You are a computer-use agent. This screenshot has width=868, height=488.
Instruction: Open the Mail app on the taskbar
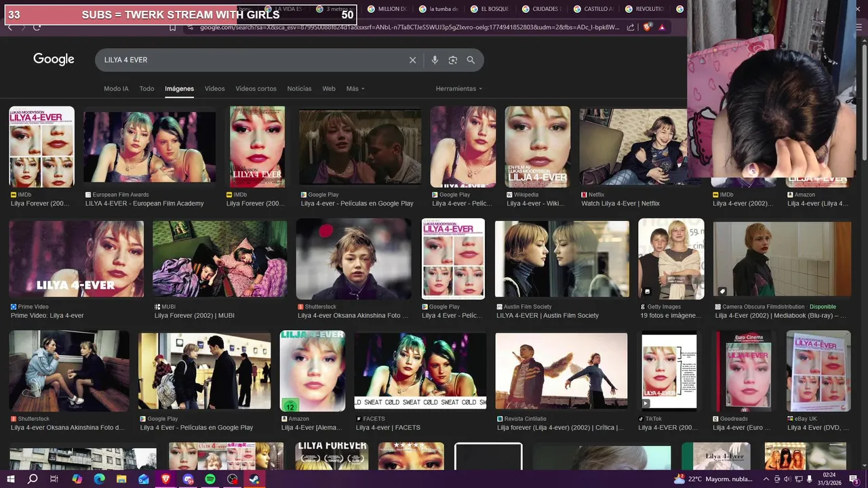[x=144, y=479]
